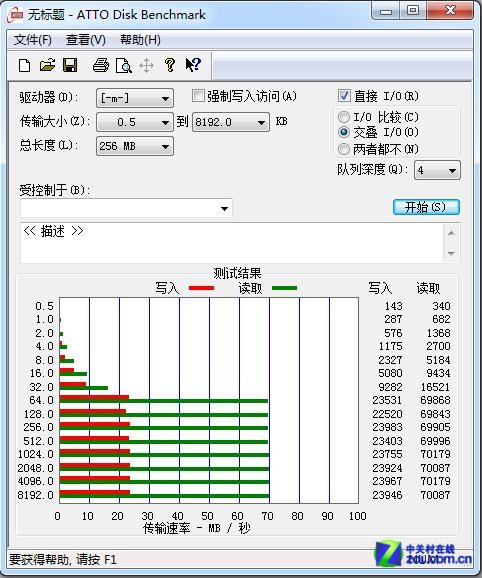Viewport: 482px width, 578px height.
Task: Close the ATTO Disk Benchmark window
Action: click(450, 11)
